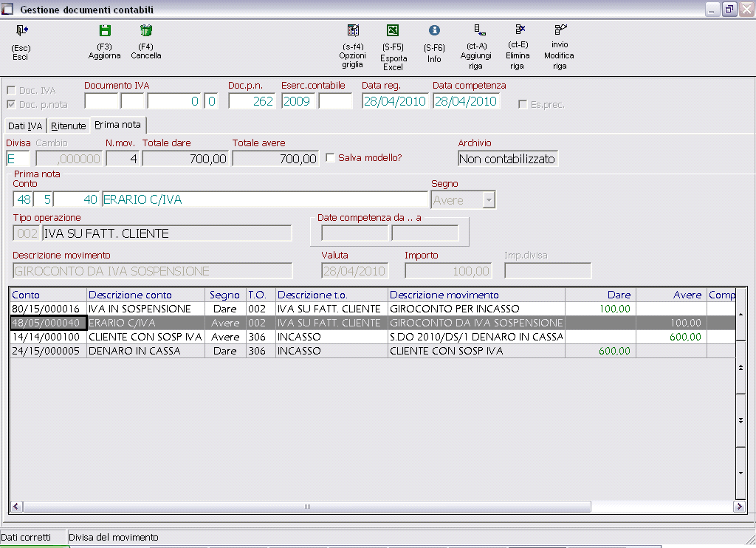Select grid row 80/15/000016
The width and height of the screenshot is (756, 548).
tap(372, 309)
